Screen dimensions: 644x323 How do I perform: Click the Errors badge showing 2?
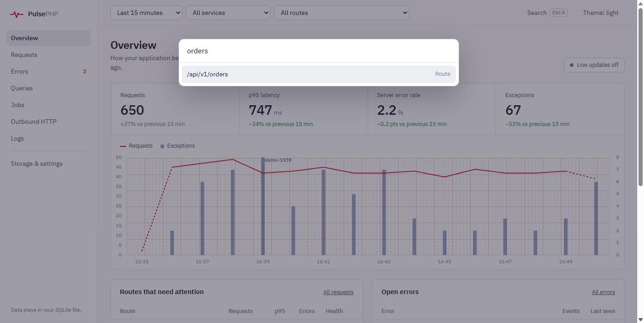tap(85, 71)
